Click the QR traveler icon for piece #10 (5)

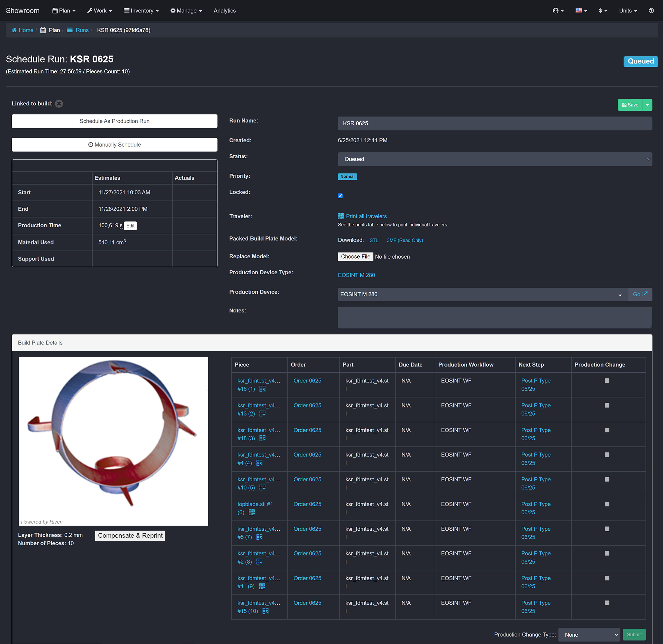point(262,487)
